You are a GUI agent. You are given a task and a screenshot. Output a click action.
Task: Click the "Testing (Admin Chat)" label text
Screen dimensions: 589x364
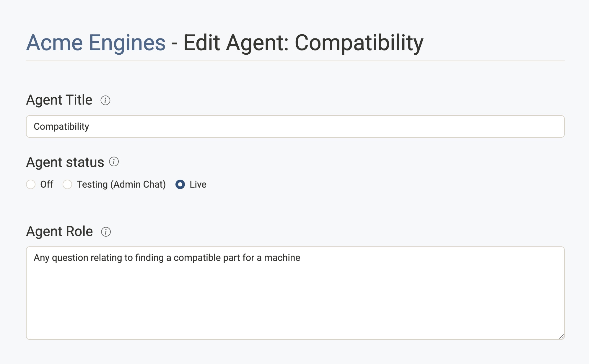(121, 184)
